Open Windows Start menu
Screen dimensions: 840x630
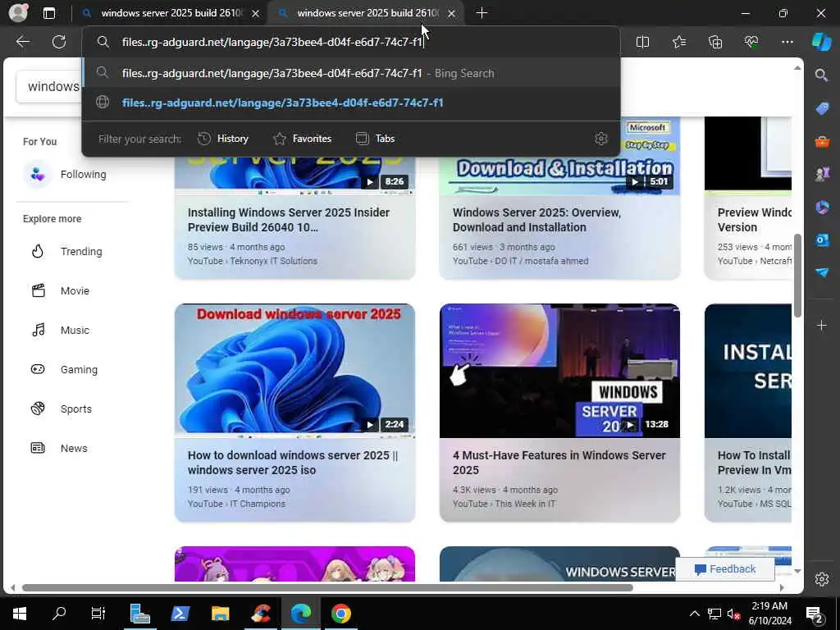click(x=20, y=614)
